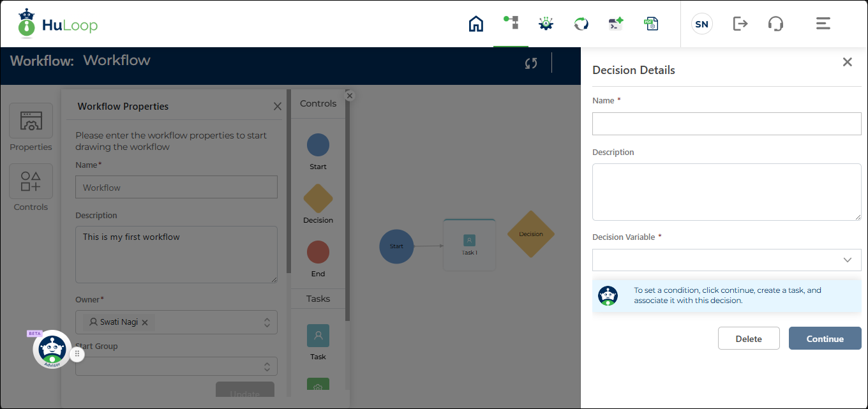Open the hamburger main menu
Screen dimensions: 868x409
coord(823,24)
